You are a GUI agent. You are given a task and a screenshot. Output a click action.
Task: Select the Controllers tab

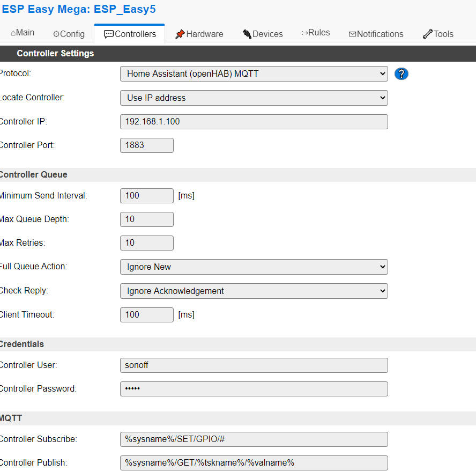[x=130, y=34]
